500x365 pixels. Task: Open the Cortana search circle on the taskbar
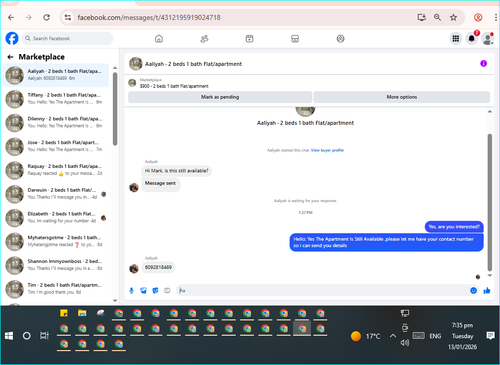point(27,336)
